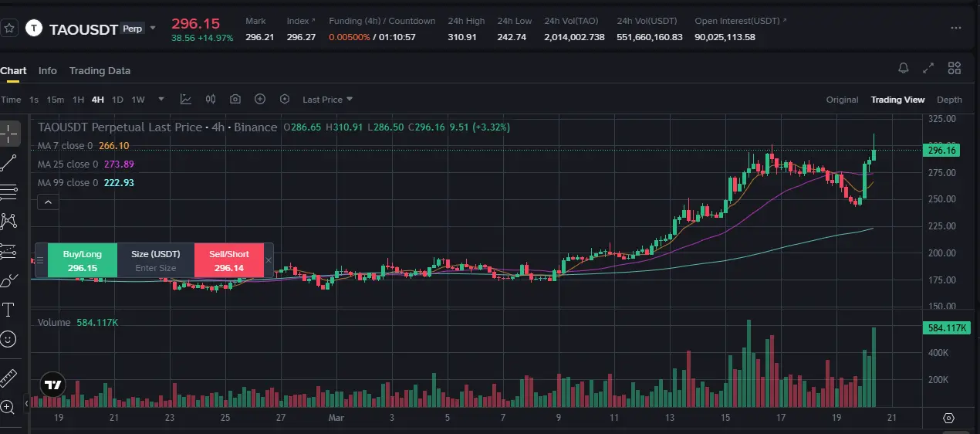The width and height of the screenshot is (980, 434).
Task: Open the Last Price dropdown
Action: click(328, 100)
